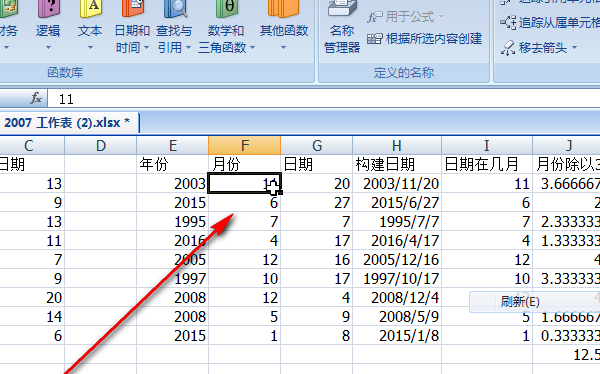Click into the formula bar showing 11
Image resolution: width=600 pixels, height=374 pixels.
(x=324, y=99)
